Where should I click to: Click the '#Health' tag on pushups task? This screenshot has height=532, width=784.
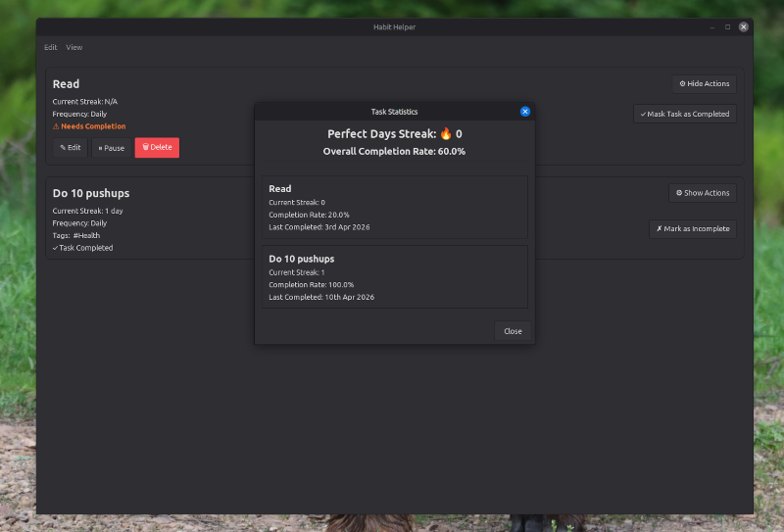tap(86, 235)
